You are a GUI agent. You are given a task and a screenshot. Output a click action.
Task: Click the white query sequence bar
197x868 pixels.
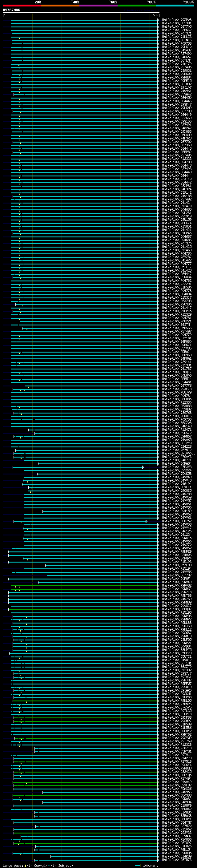pos(81,12)
